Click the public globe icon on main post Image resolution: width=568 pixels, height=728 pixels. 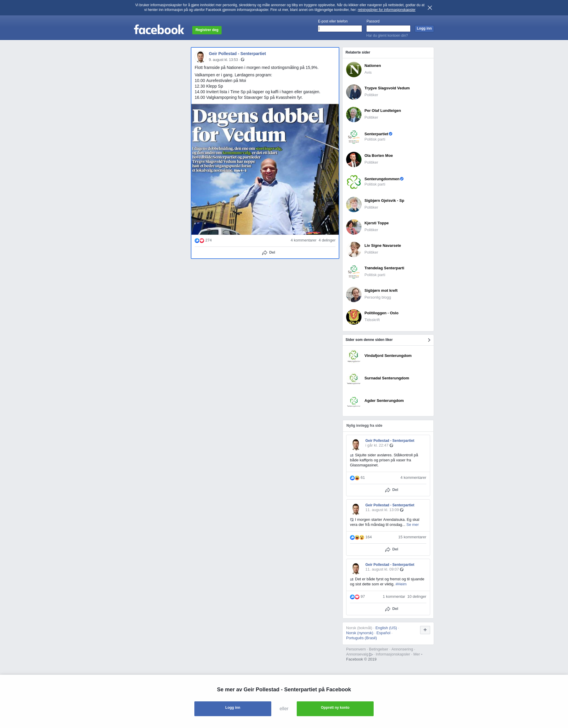(243, 60)
